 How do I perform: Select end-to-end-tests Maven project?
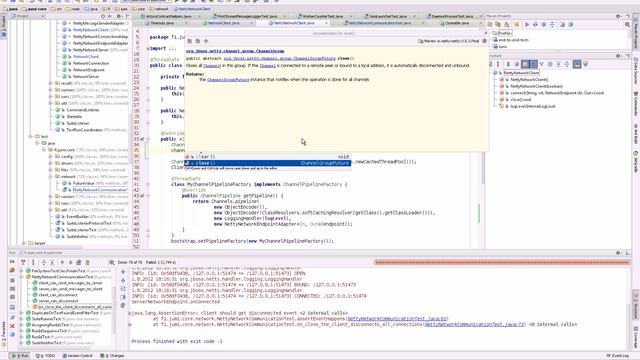[x=513, y=40]
